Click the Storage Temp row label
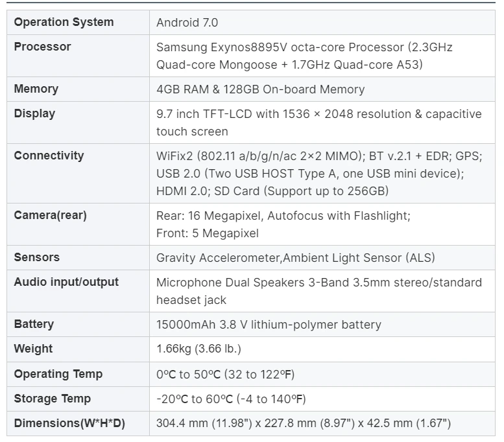 (53, 399)
